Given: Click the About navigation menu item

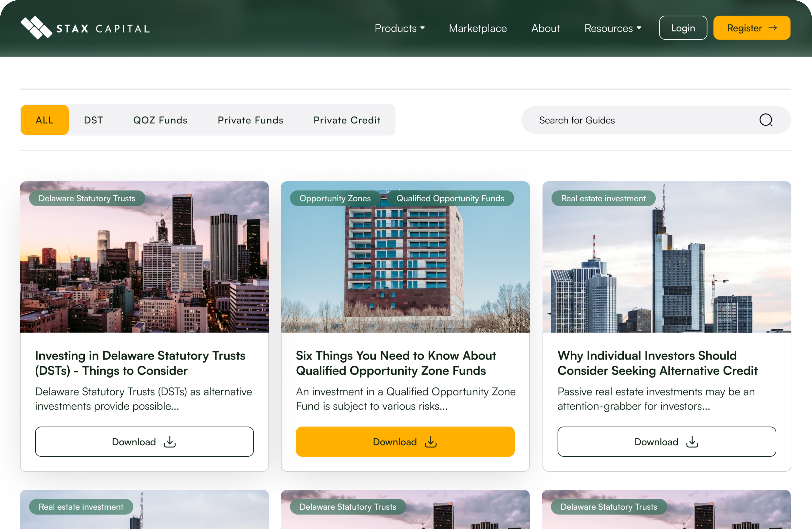Looking at the screenshot, I should 545,28.
